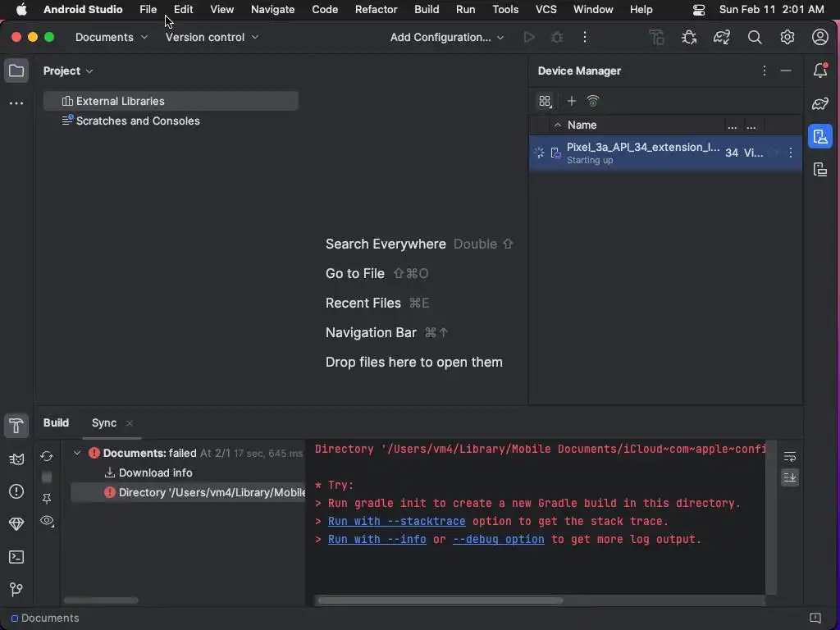Open the Terminal tool window
The image size is (840, 630).
click(x=16, y=557)
